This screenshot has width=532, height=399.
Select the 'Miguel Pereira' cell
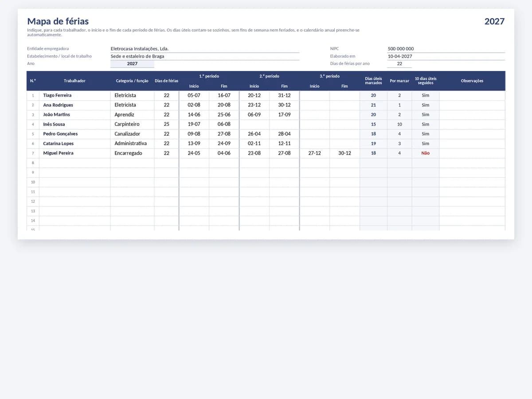pyautogui.click(x=74, y=153)
